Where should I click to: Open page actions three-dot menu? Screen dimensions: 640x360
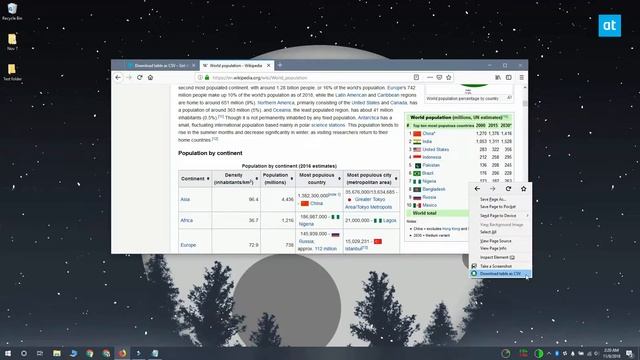pos(429,77)
